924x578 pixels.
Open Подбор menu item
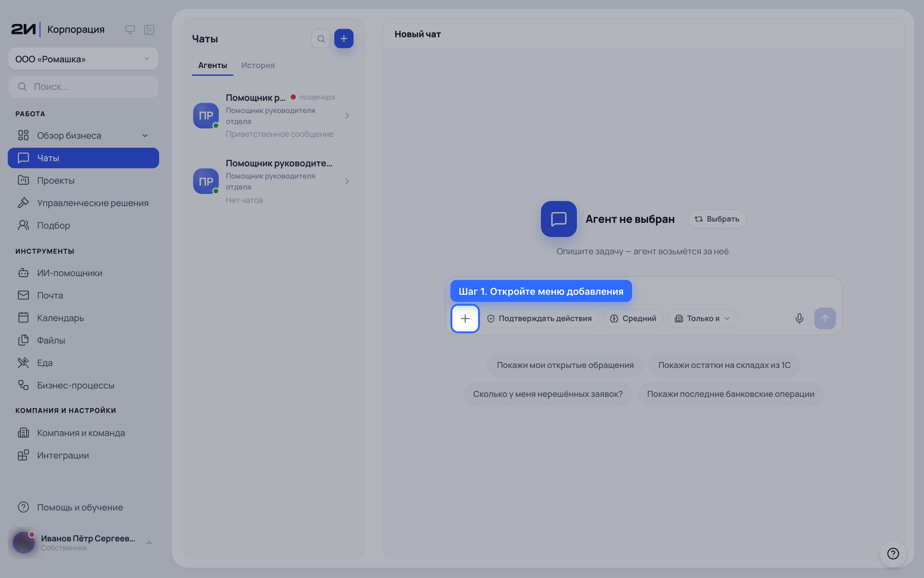(83, 225)
